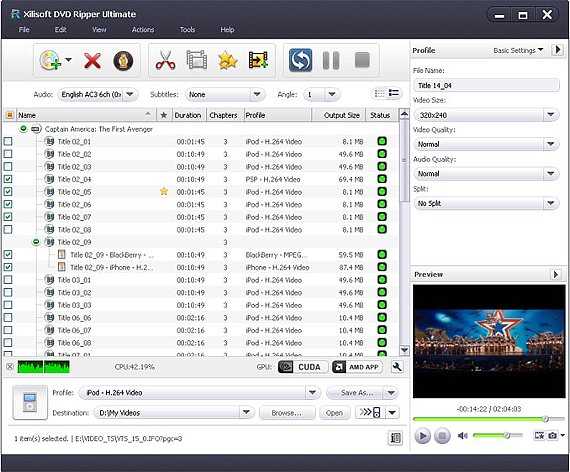Open the wrench settings icon
The height and width of the screenshot is (472, 570).
(397, 367)
